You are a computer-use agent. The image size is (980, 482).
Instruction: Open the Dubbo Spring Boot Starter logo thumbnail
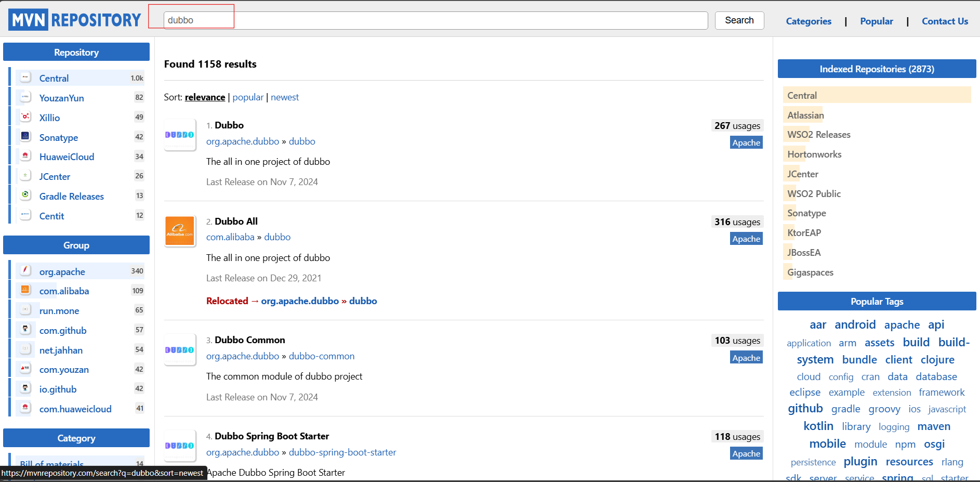point(180,446)
